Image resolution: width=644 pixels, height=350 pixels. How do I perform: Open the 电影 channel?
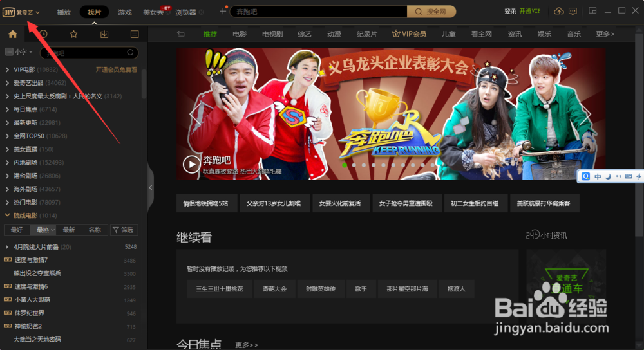(x=240, y=34)
